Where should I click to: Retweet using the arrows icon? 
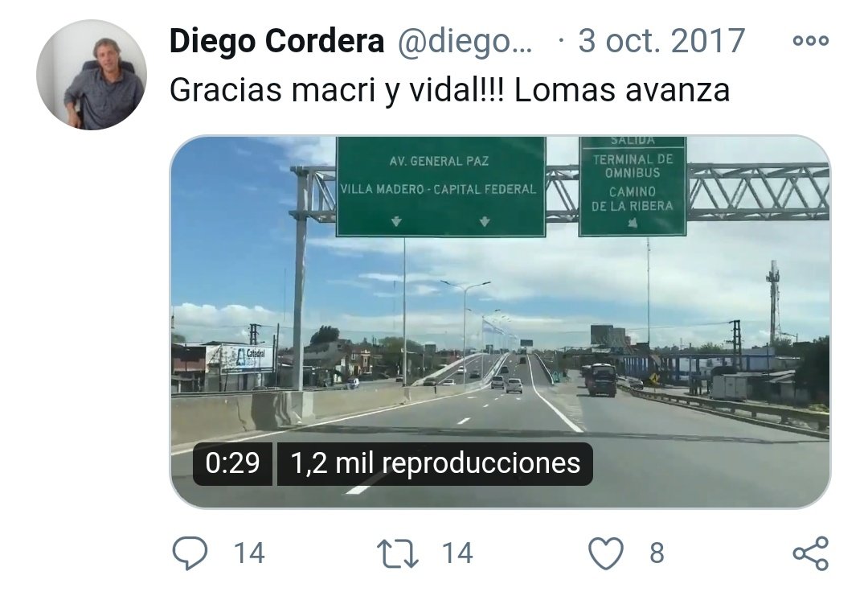398,554
